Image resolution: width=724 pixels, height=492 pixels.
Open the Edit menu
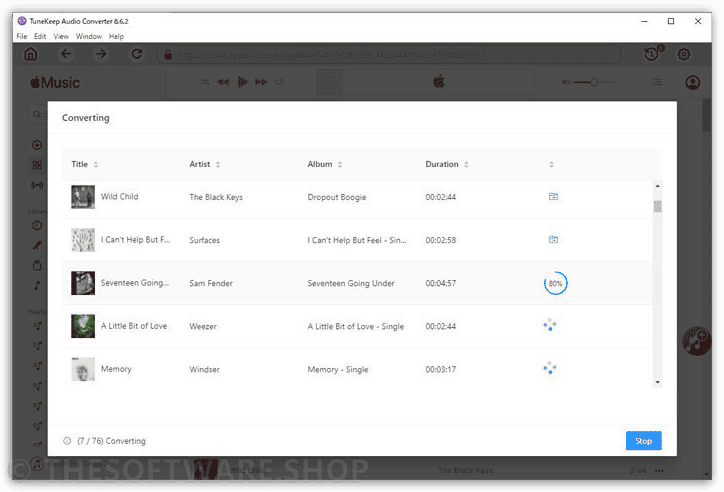point(40,36)
